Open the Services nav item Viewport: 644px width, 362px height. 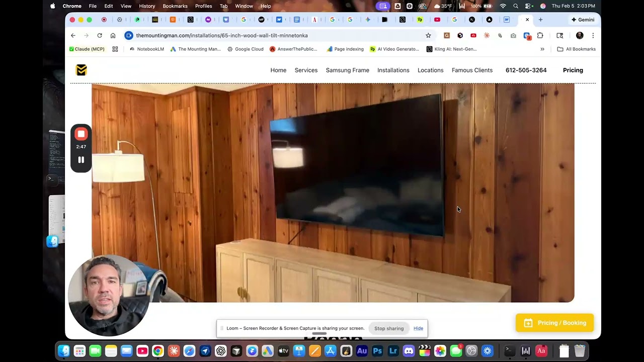(x=306, y=70)
